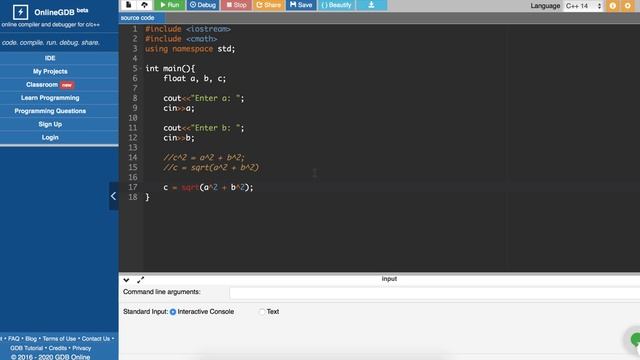This screenshot has height=360, width=640.
Task: Open Programming Questions in the sidebar
Action: tap(50, 111)
